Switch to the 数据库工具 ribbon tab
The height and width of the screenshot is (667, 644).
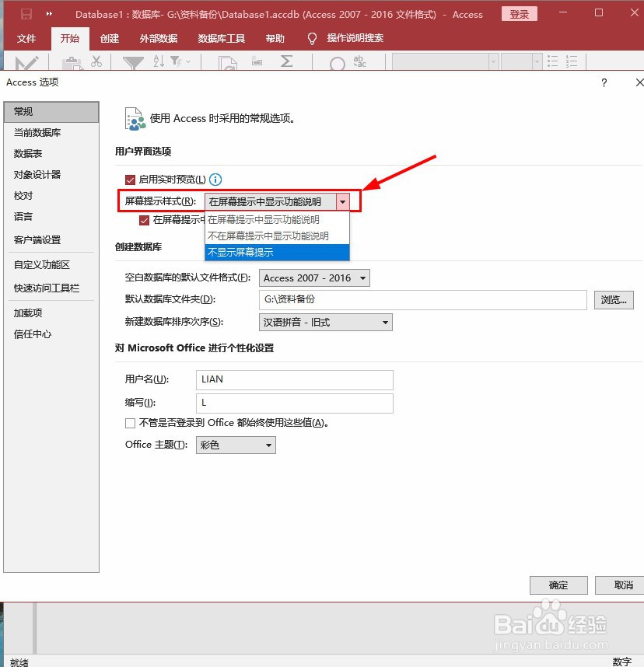click(222, 39)
